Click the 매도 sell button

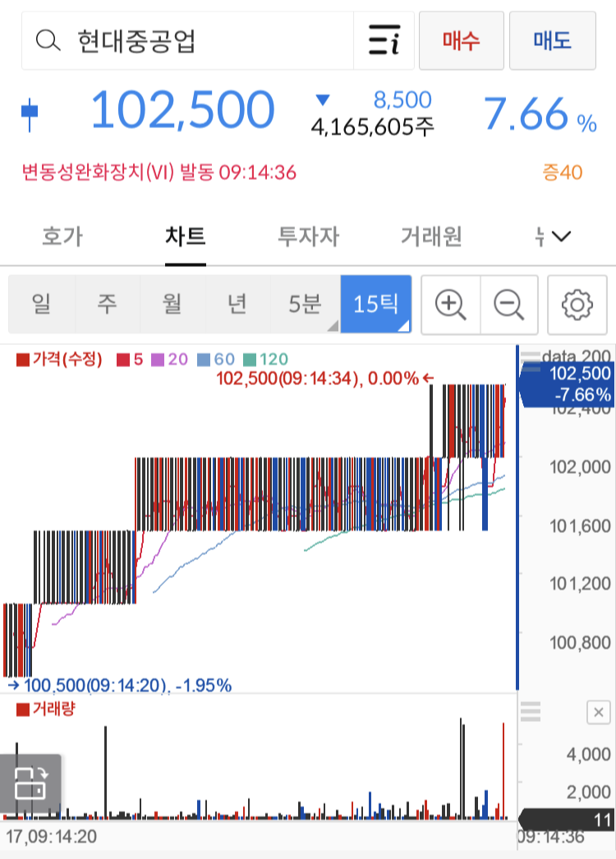pos(553,40)
